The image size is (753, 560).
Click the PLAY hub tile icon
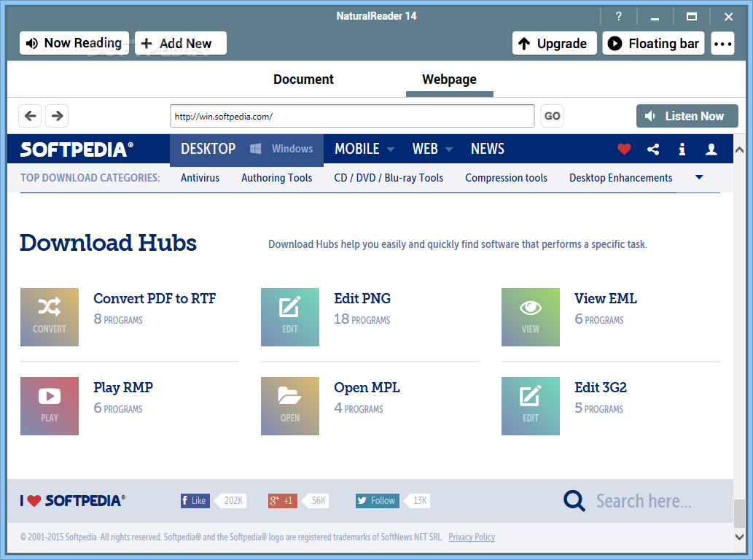50,406
